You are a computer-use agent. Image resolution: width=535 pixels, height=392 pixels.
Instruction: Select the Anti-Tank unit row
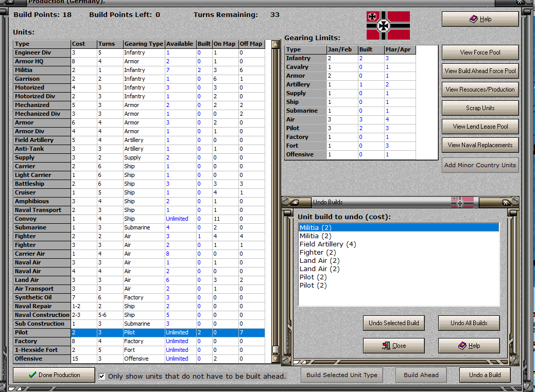[139, 149]
